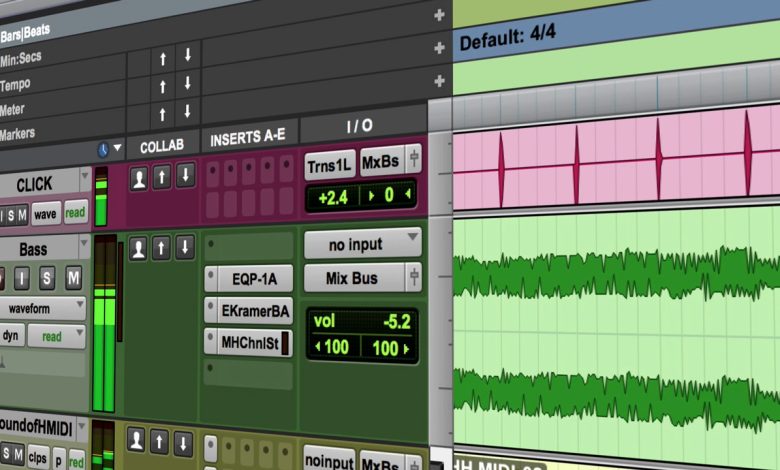Click the EKramerBA insert selector dot
Screen dimensions: 780x470
click(x=211, y=306)
